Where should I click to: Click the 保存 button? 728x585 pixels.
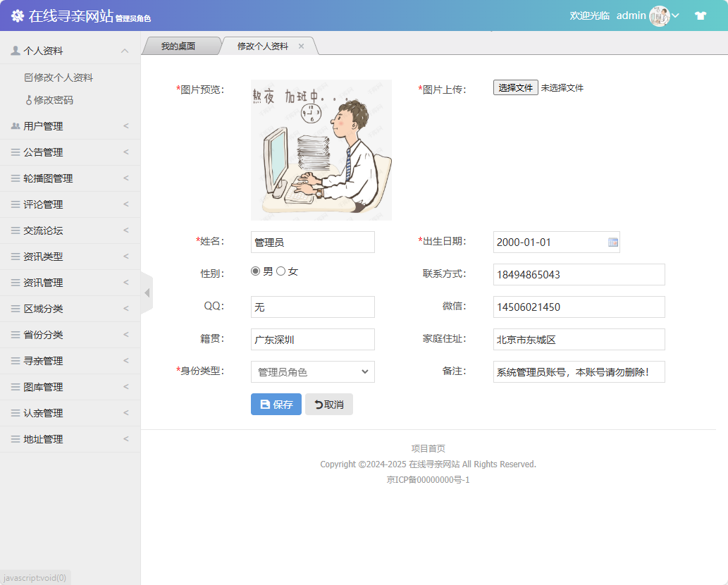(x=276, y=403)
